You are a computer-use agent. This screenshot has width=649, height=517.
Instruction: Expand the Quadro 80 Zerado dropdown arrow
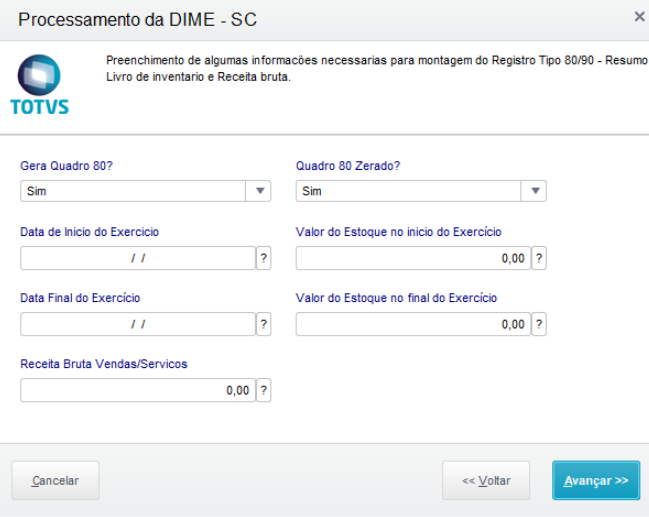535,191
